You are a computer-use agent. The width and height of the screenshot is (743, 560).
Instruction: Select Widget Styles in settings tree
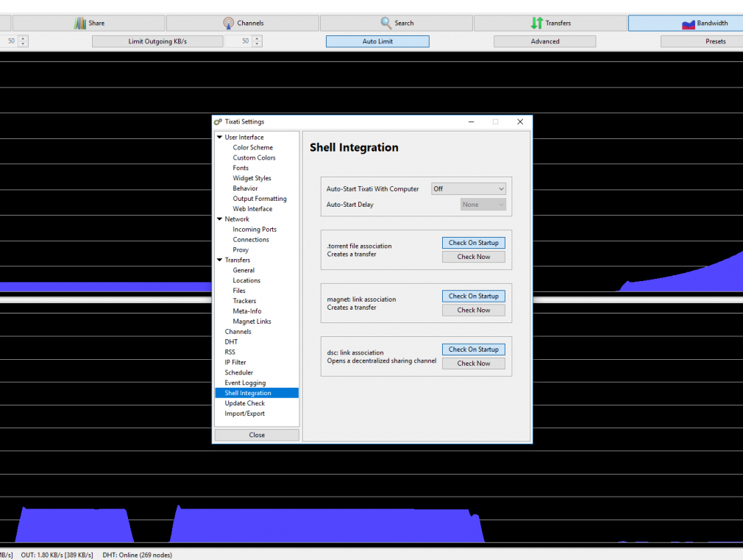(252, 178)
